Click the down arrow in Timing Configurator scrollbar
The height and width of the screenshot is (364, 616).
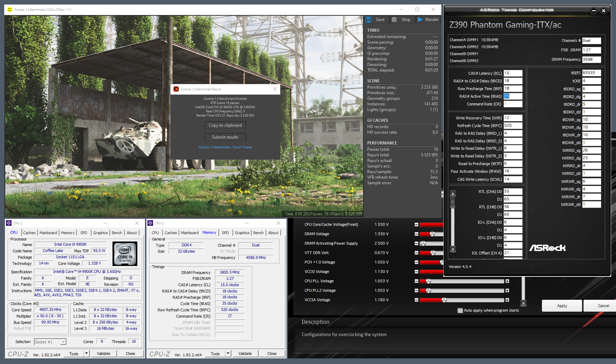[453, 249]
